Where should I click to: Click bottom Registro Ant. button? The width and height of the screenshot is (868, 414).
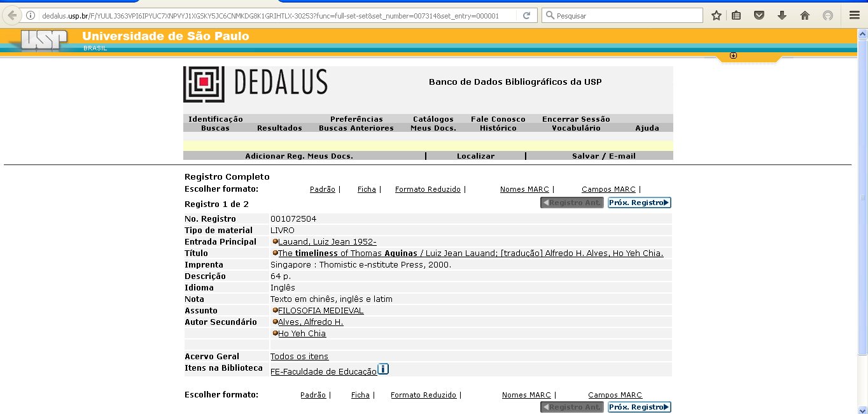pyautogui.click(x=572, y=407)
